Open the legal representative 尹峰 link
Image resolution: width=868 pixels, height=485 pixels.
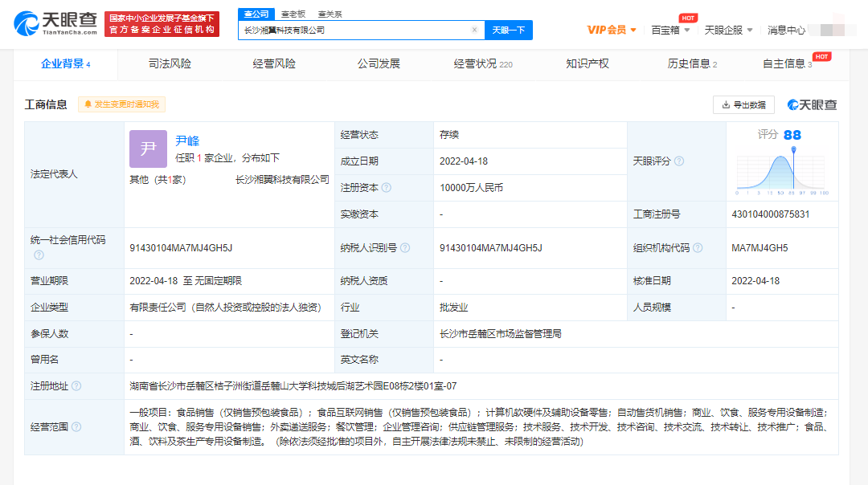187,141
